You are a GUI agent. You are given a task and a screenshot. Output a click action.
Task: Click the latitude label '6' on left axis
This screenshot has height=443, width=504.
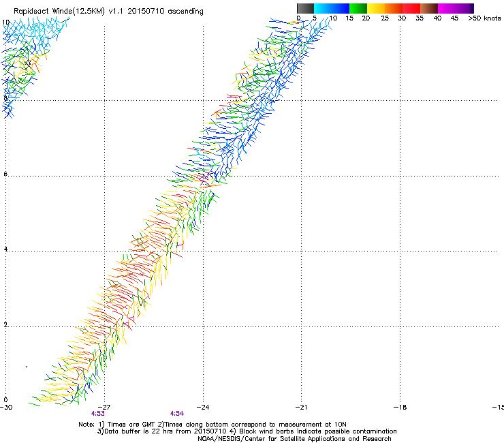(x=5, y=174)
